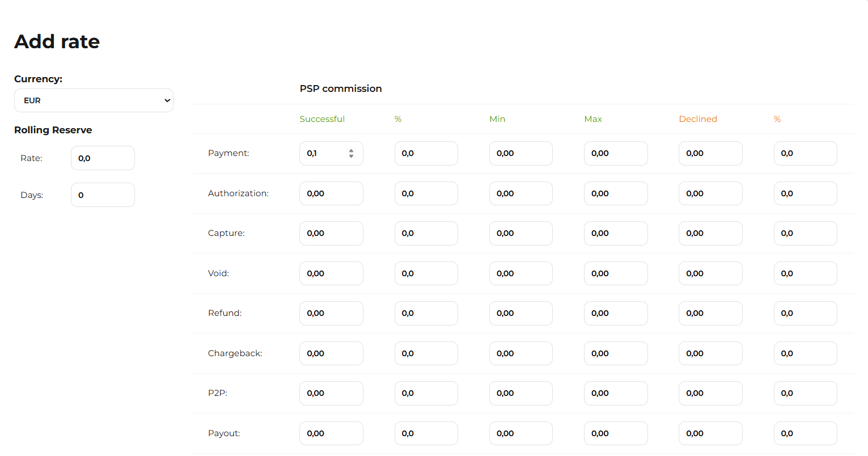Click the Refund Declined amount field
868x456 pixels.
(710, 314)
